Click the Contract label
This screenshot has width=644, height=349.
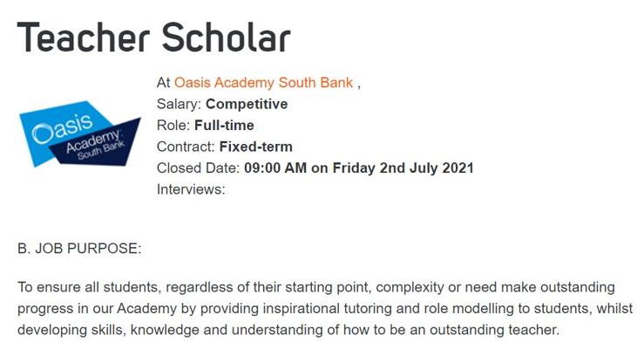186,147
